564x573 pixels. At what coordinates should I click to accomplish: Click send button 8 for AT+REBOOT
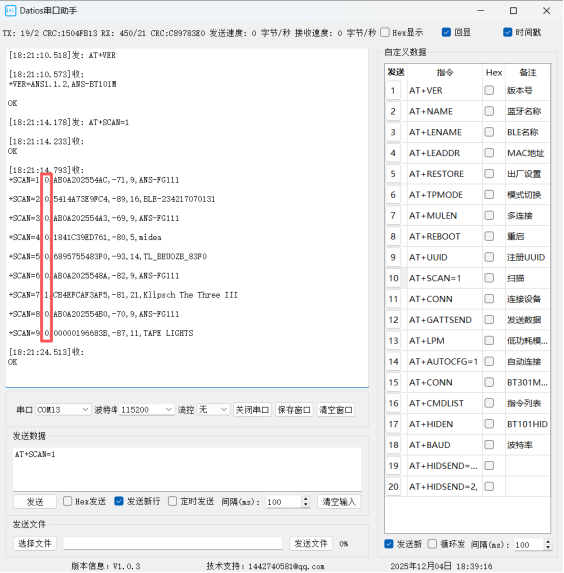pyautogui.click(x=393, y=236)
